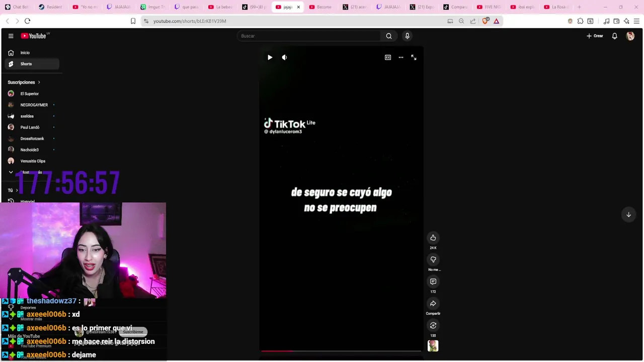Select Shorts in the sidebar

[x=32, y=64]
